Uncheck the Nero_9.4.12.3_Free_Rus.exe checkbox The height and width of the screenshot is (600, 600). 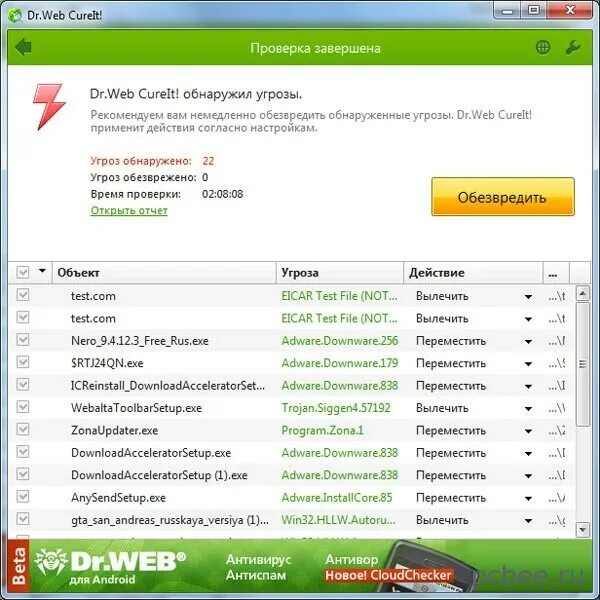coord(23,340)
